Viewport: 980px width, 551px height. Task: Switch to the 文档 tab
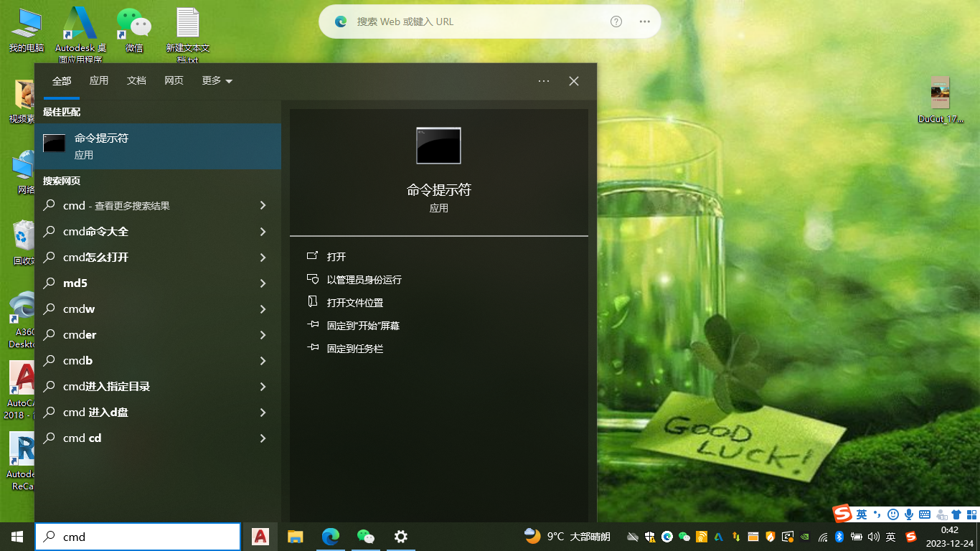[136, 81]
